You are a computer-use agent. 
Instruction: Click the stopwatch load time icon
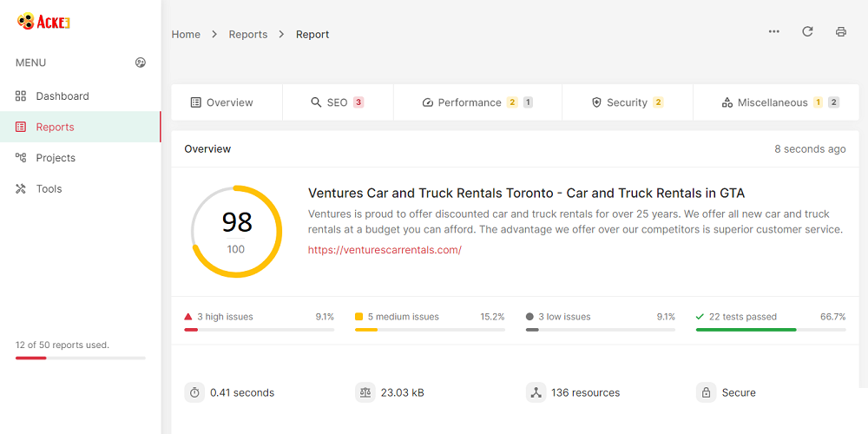coord(194,392)
